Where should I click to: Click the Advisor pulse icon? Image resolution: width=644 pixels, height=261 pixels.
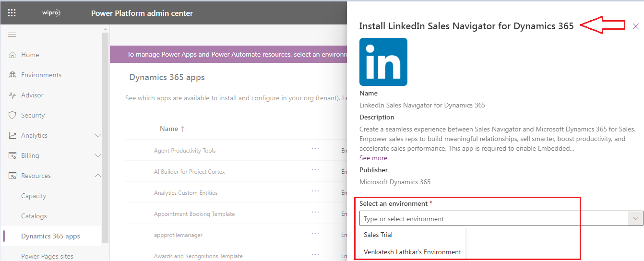coord(12,95)
